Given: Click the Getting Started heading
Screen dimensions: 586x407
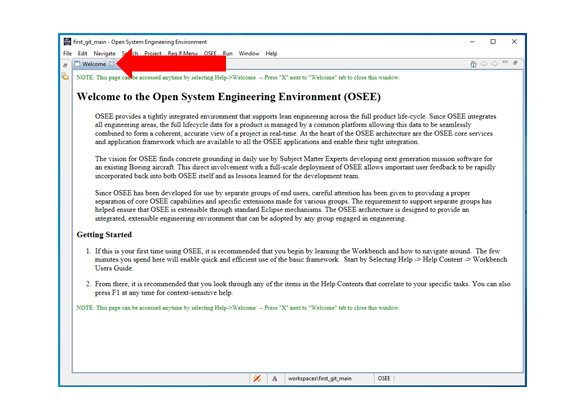Looking at the screenshot, I should tap(104, 235).
